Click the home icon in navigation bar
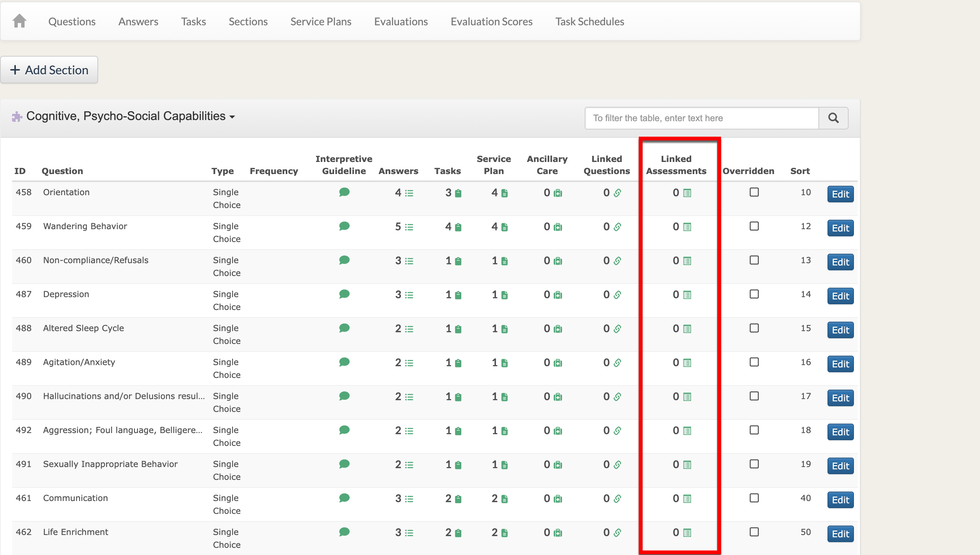Viewport: 980px width, 555px height. 19,21
